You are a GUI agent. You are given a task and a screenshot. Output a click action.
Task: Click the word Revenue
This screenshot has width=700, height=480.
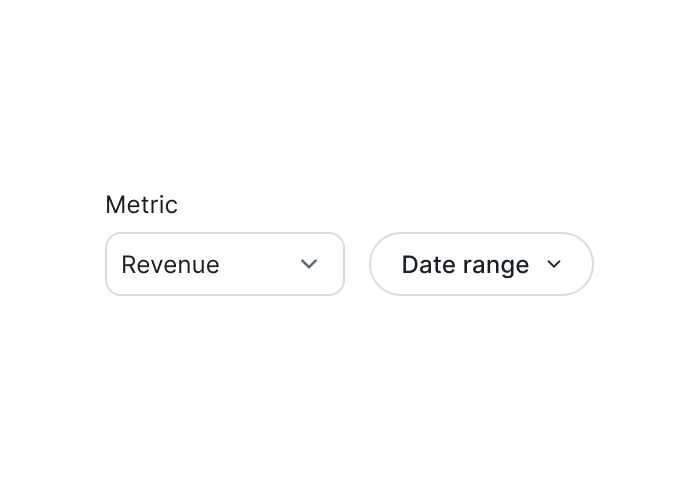click(171, 264)
